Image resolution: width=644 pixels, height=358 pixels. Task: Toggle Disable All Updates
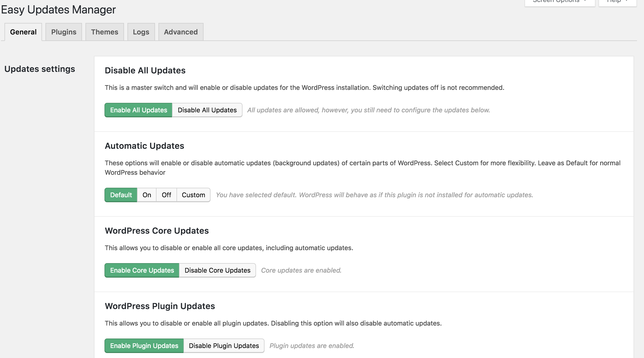207,110
